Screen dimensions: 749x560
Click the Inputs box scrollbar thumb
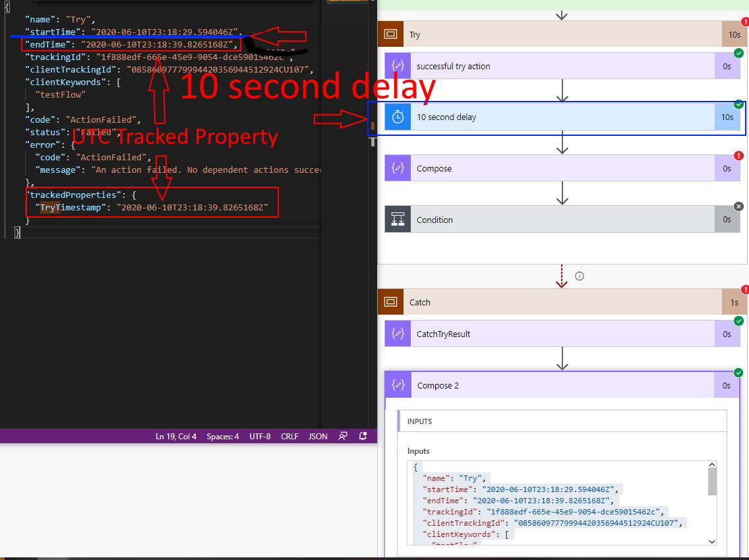point(711,482)
